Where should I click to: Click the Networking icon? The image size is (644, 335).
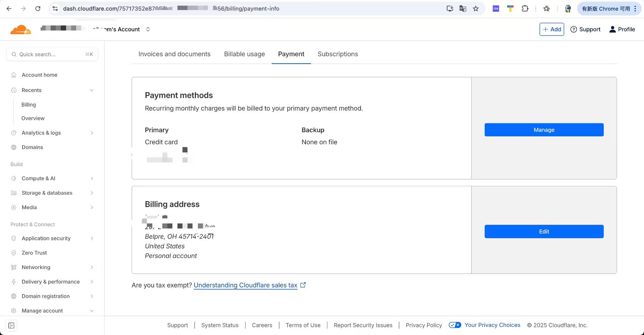14,267
